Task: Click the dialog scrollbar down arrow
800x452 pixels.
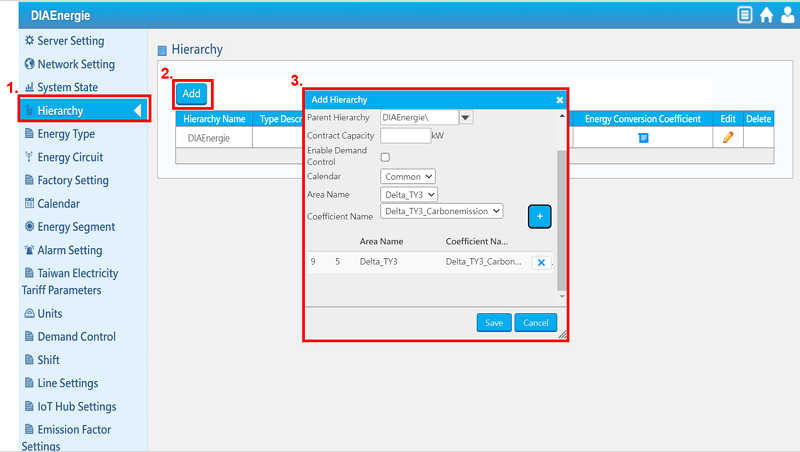Action: tap(562, 296)
